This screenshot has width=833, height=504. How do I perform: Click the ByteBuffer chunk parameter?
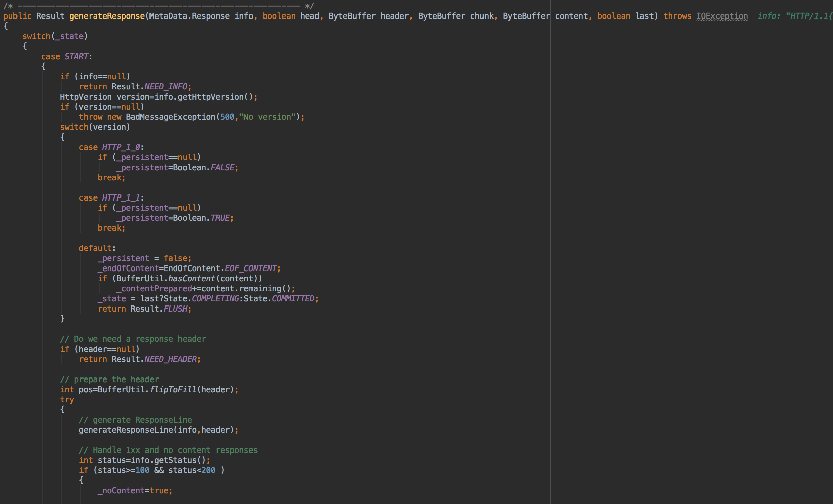tap(456, 16)
